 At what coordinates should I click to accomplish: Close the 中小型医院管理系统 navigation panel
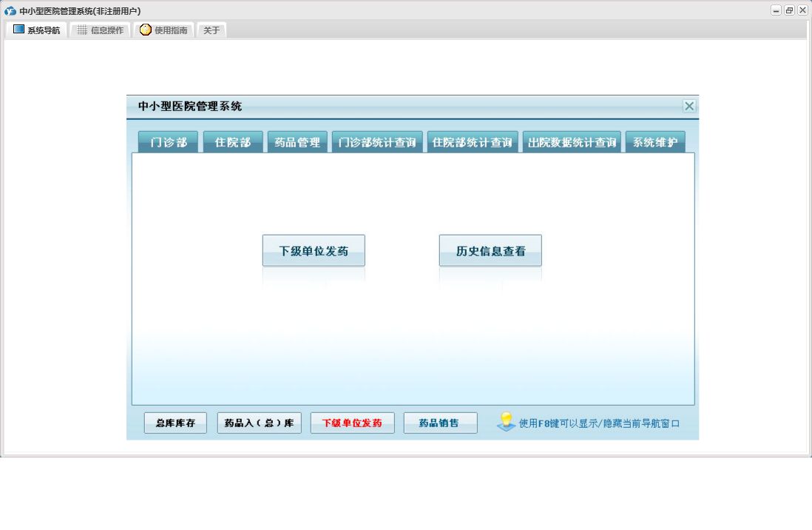click(x=689, y=107)
